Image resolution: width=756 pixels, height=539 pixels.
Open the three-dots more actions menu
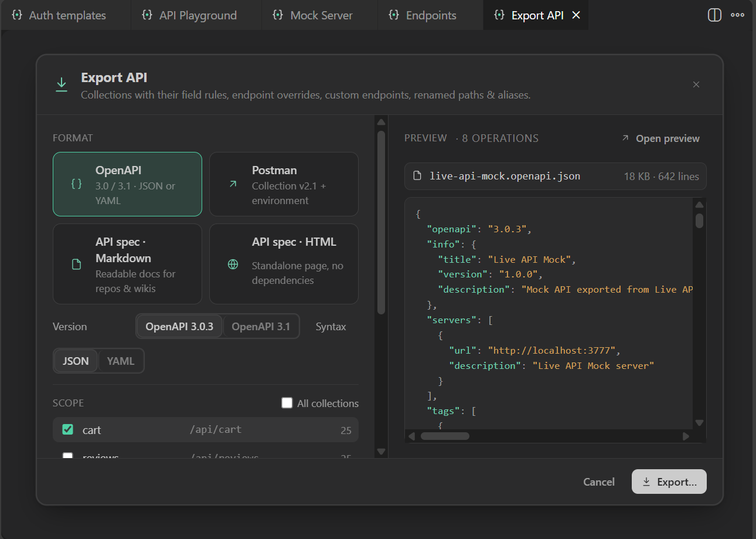click(737, 15)
